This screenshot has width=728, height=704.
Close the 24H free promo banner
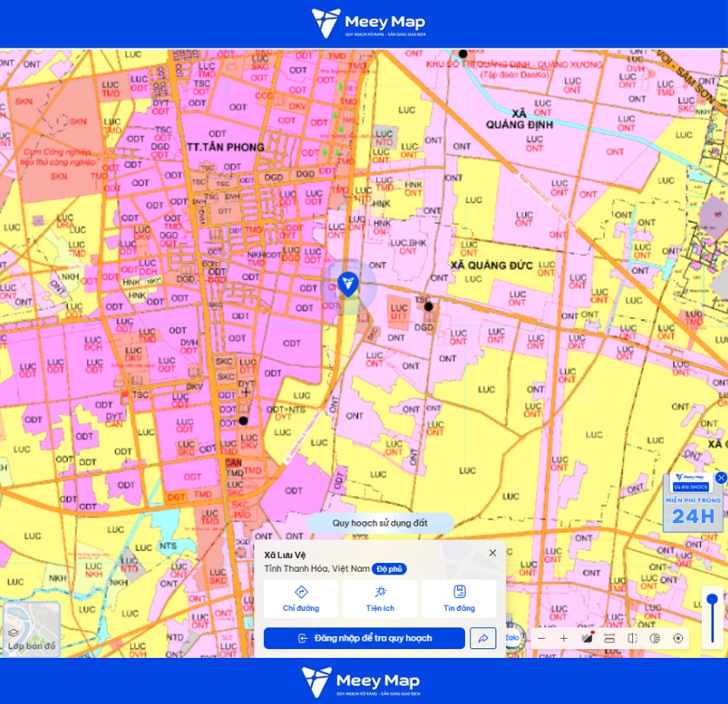[x=720, y=478]
